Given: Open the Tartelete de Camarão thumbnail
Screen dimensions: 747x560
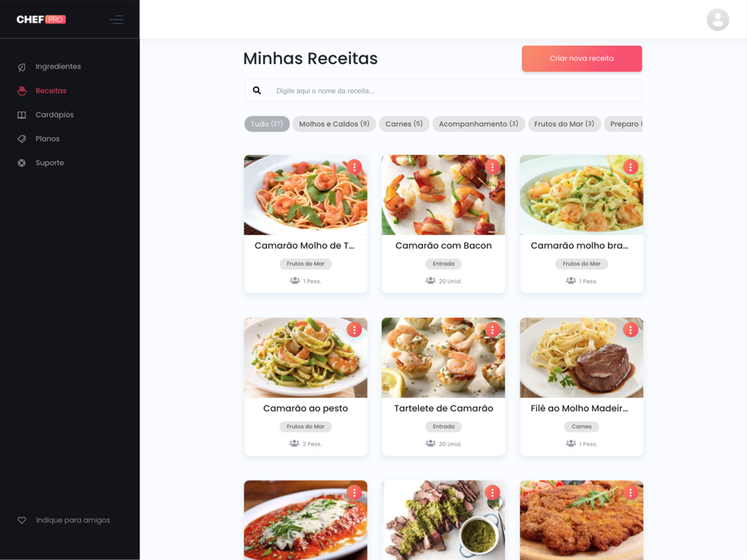Looking at the screenshot, I should [x=443, y=358].
